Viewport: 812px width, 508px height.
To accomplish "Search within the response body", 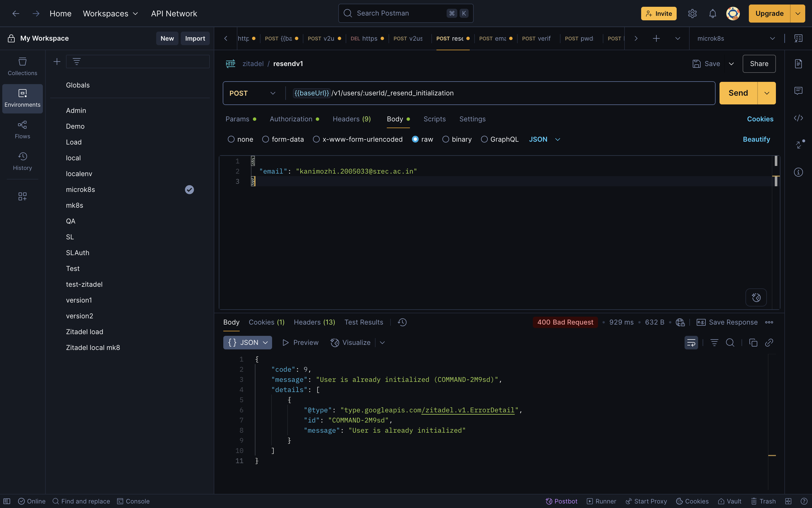I will (x=730, y=342).
